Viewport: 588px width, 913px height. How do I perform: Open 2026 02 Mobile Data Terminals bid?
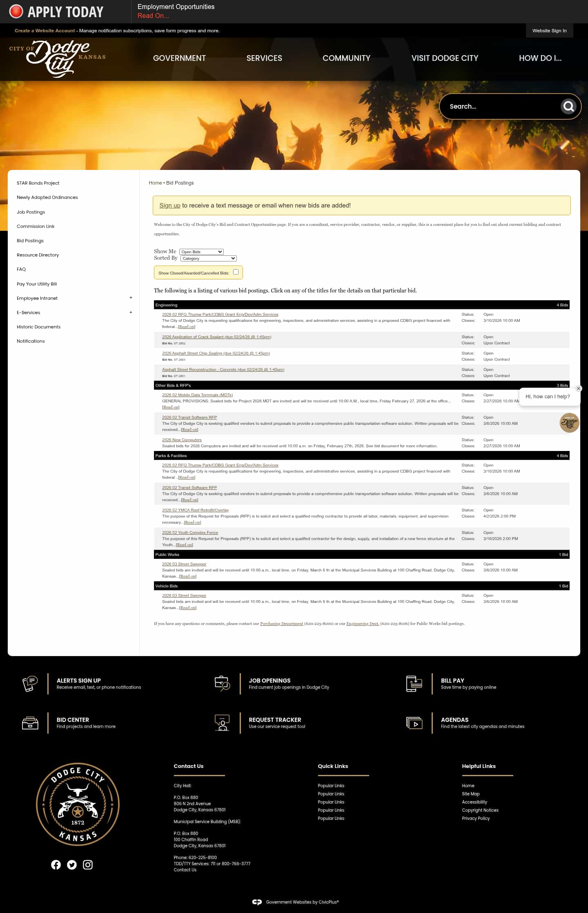(197, 395)
